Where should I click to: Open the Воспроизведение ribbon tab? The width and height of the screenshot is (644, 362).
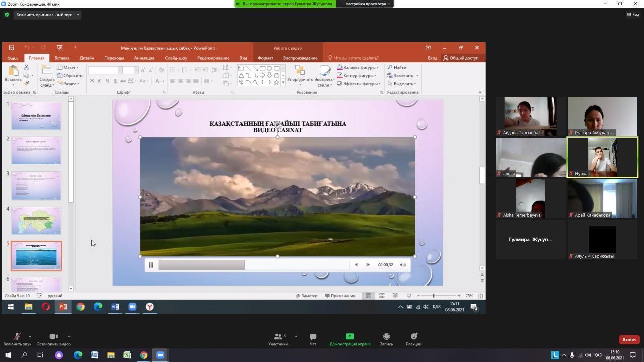coord(300,58)
